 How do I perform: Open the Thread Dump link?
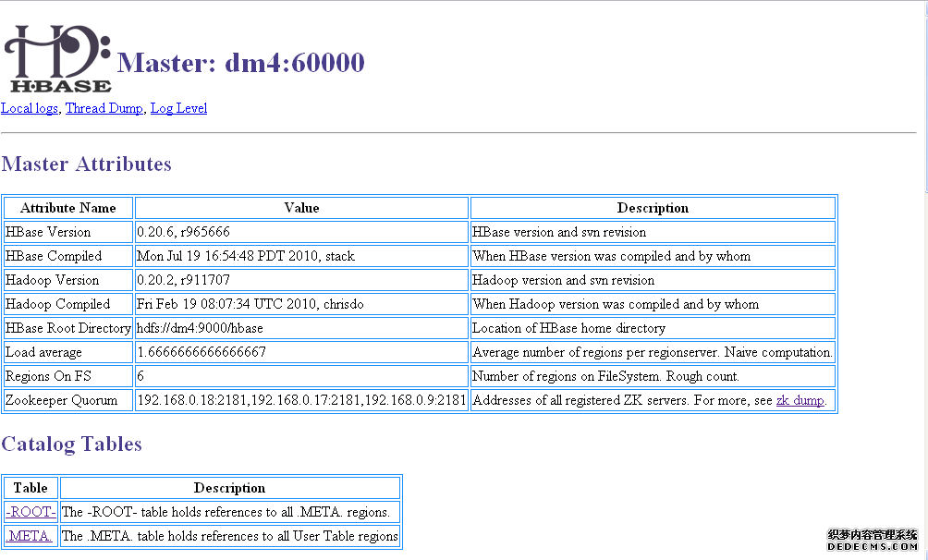coord(104,108)
